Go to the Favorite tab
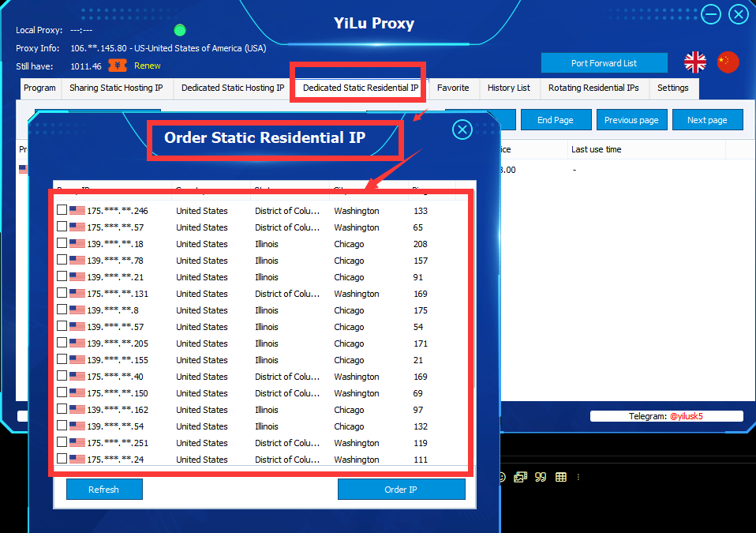Screen dimensions: 756x533 [453, 88]
